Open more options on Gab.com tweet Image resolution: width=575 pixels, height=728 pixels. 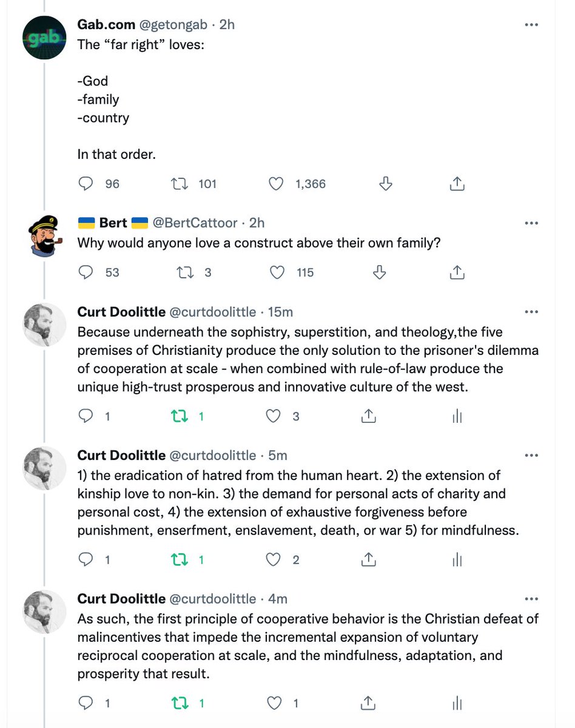coord(531,25)
